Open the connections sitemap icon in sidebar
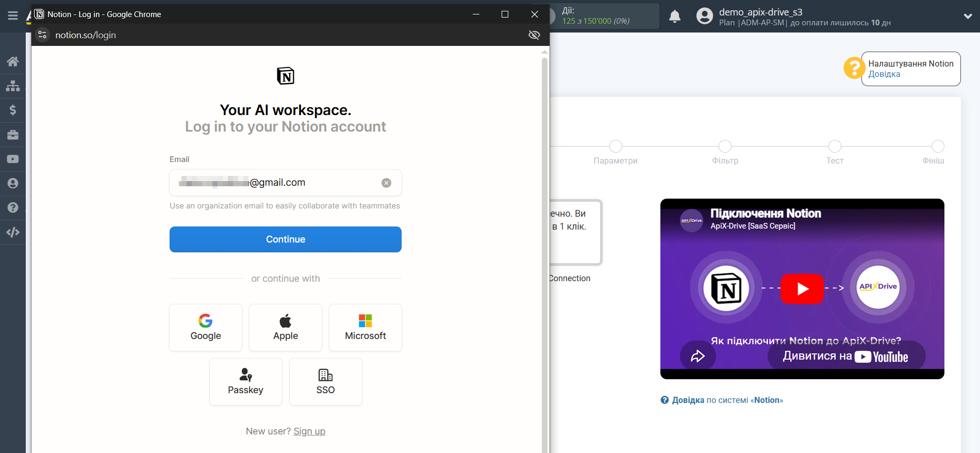The width and height of the screenshot is (980, 453). pyautogui.click(x=13, y=86)
